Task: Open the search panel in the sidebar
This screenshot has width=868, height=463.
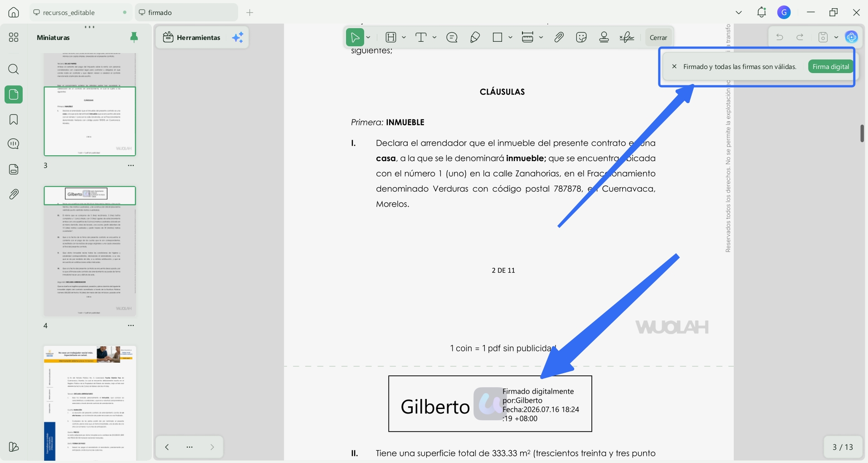Action: point(14,69)
